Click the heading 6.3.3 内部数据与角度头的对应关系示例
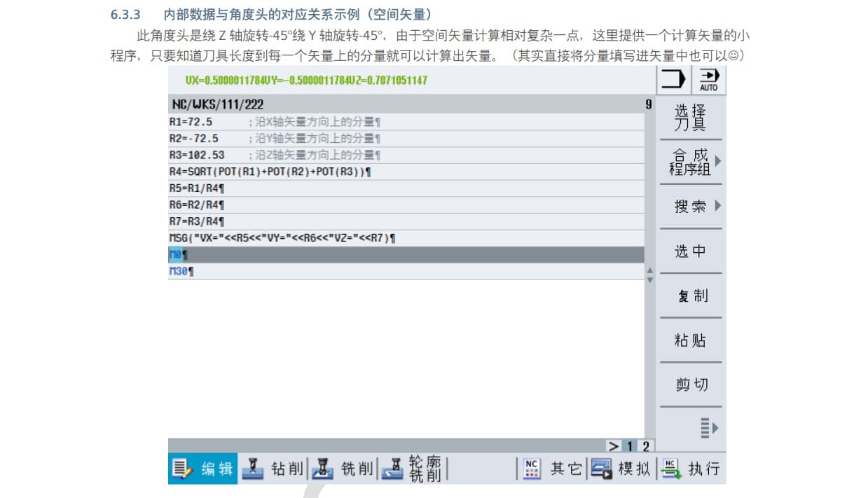868x498 pixels. pyautogui.click(x=272, y=14)
